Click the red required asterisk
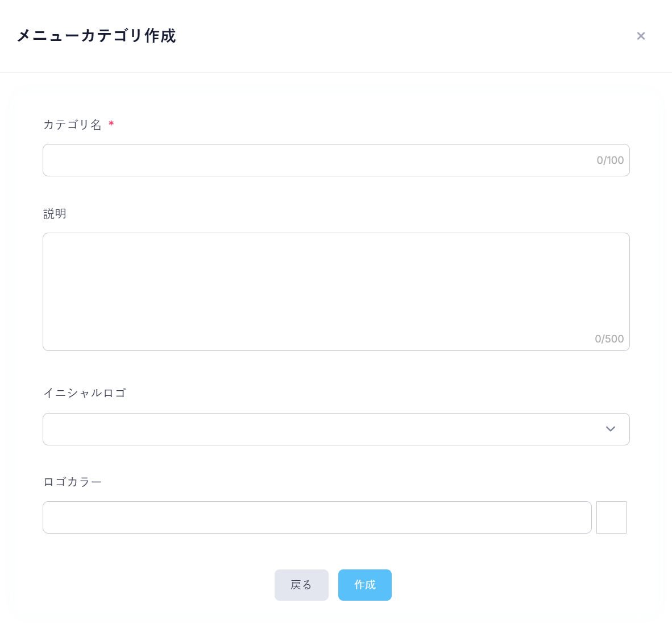 tap(111, 124)
